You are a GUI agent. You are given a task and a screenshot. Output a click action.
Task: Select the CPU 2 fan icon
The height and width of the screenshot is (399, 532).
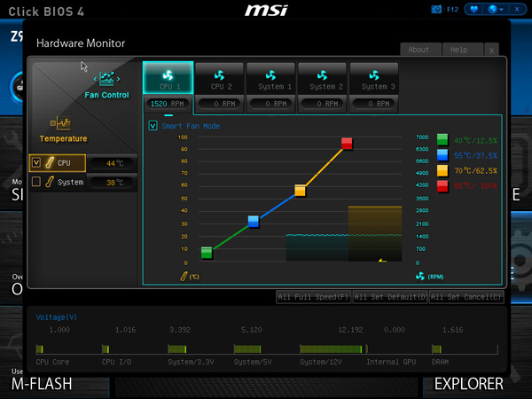[x=220, y=75]
